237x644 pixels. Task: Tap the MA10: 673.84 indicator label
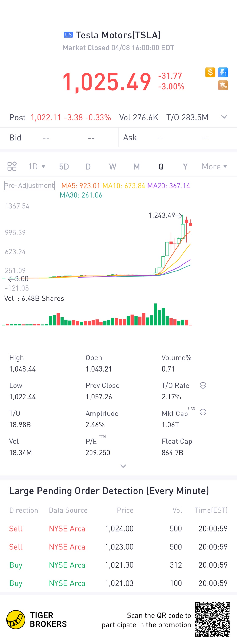124,186
